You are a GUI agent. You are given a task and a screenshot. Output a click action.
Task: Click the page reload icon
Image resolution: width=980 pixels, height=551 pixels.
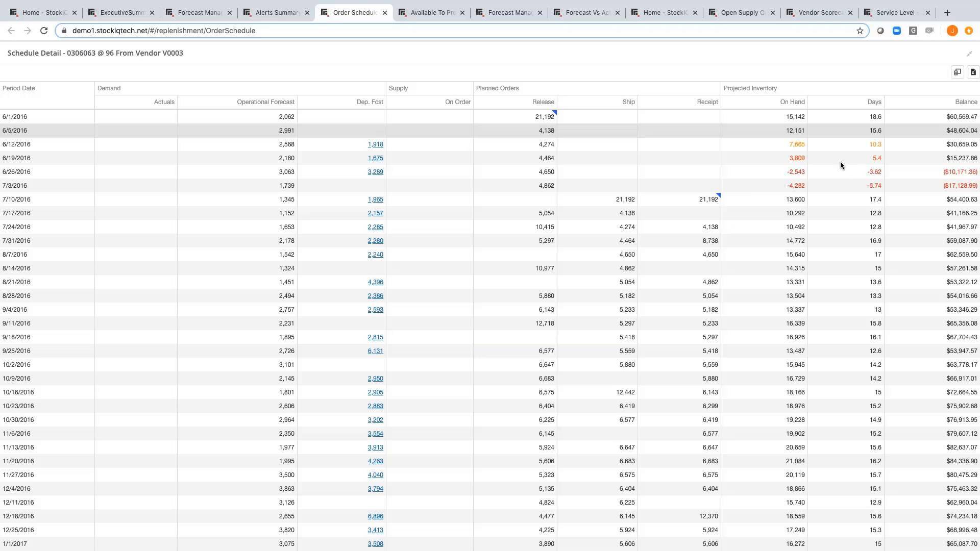point(44,31)
